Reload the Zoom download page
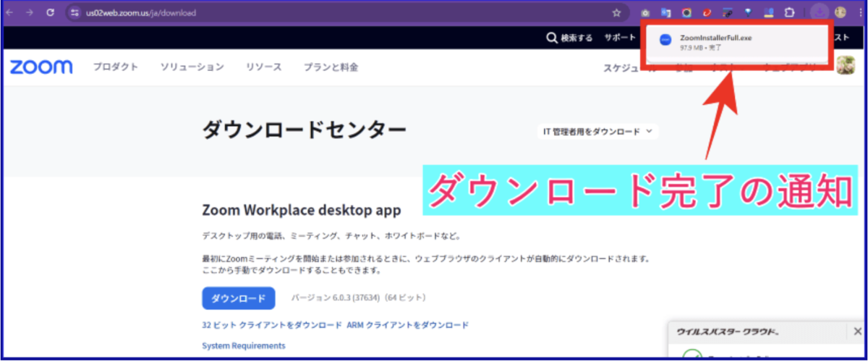 [x=50, y=12]
